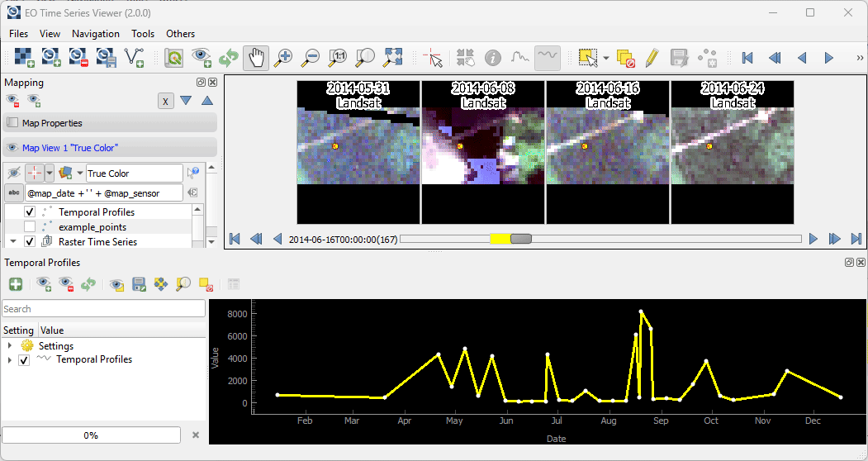This screenshot has width=868, height=461.
Task: Select the Zoom out tool
Action: point(311,57)
